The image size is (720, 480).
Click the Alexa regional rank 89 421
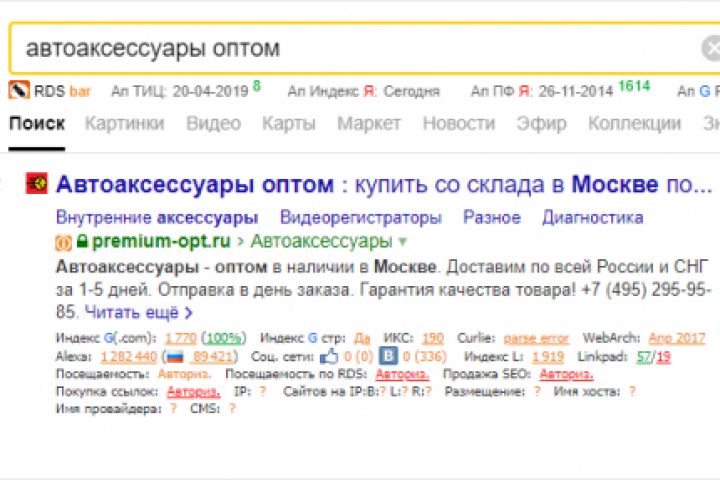pyautogui.click(x=213, y=356)
